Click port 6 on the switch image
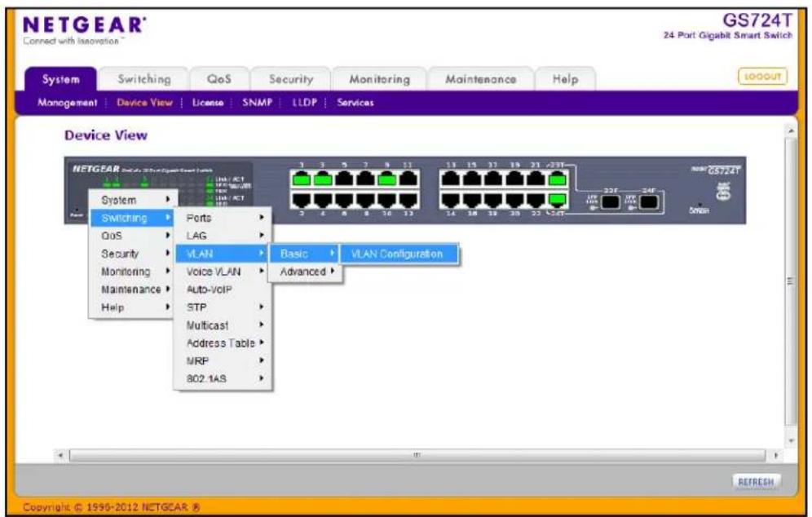Image resolution: width=812 pixels, height=517 pixels. [344, 200]
